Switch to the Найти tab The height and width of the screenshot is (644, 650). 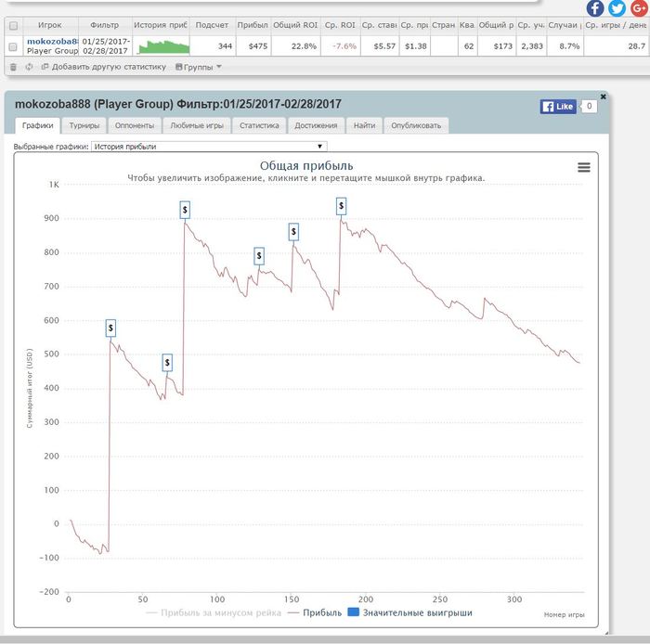(364, 125)
